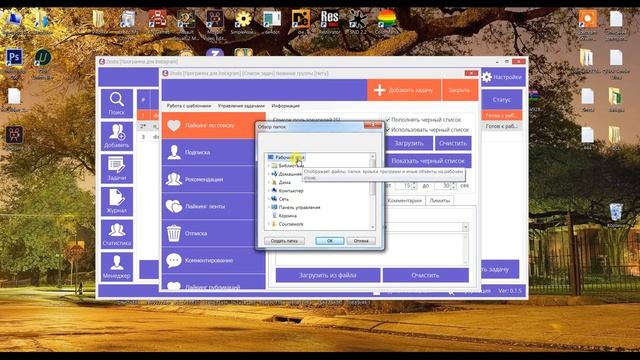This screenshot has width=640, height=360.
Task: Click the Загрузить из файла button
Action: pyautogui.click(x=328, y=275)
